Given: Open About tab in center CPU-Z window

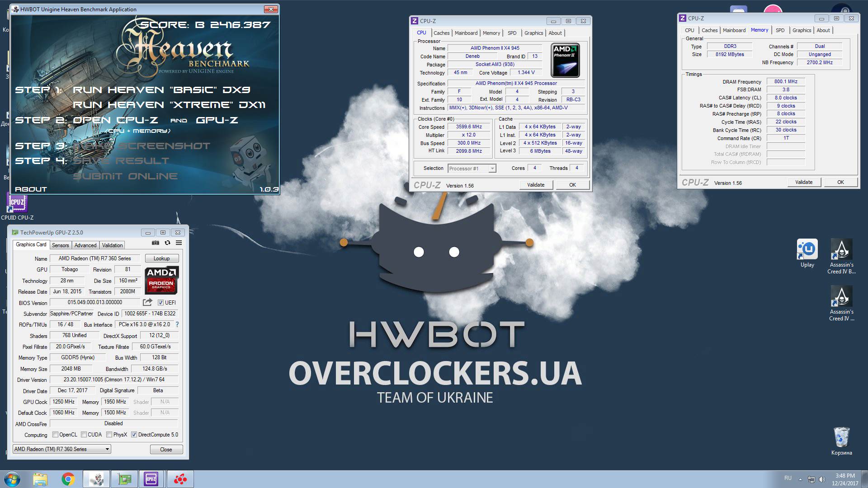Looking at the screenshot, I should point(555,33).
